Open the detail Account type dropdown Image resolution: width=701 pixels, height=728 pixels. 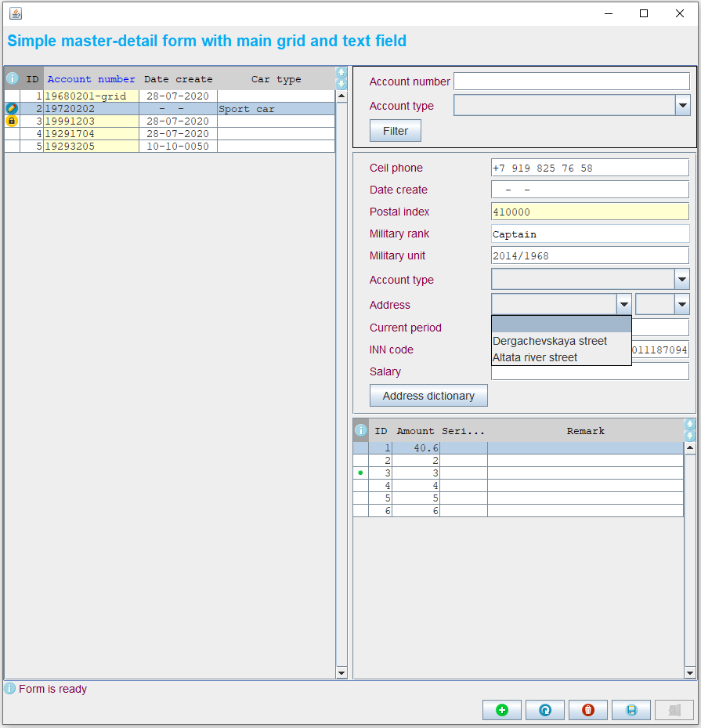point(681,280)
